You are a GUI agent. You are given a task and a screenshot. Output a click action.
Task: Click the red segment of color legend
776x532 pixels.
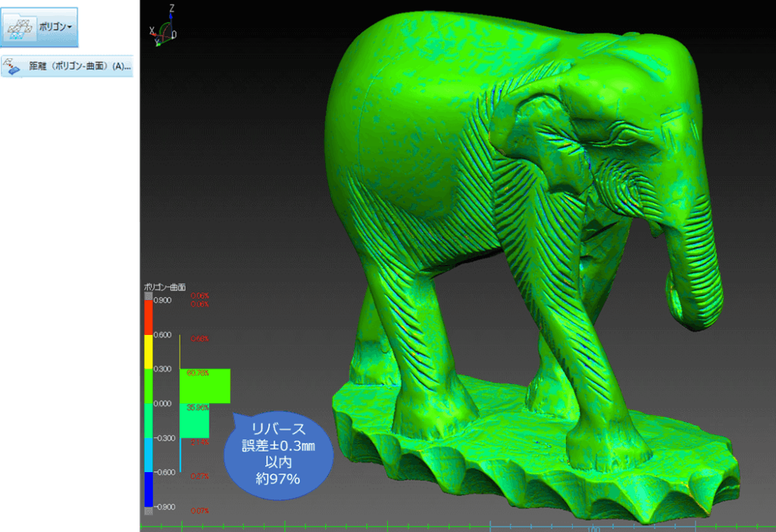click(149, 317)
